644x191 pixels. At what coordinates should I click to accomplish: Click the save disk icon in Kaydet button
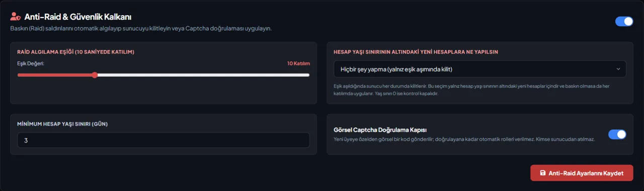[x=542, y=173]
